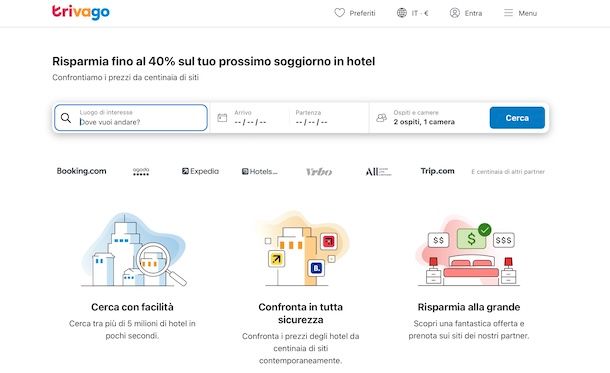Click the calendar icon beside Arrivo
The height and width of the screenshot is (373, 610).
tap(222, 118)
